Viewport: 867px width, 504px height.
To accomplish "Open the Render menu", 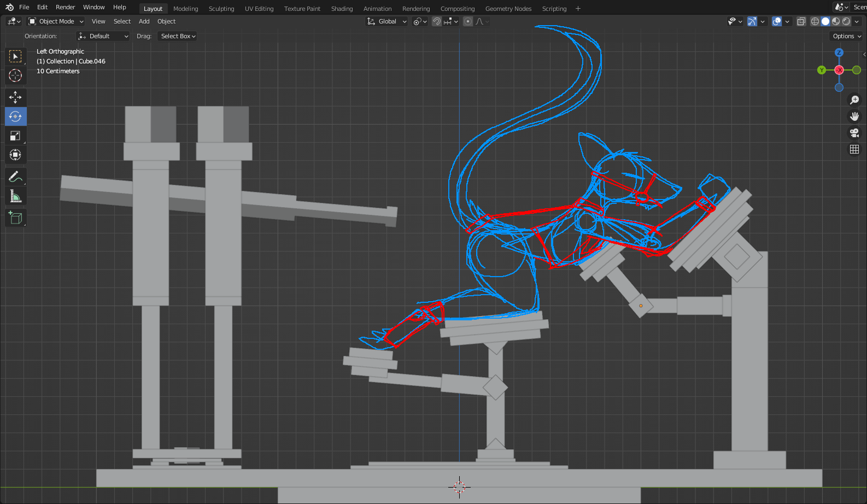I will [65, 7].
